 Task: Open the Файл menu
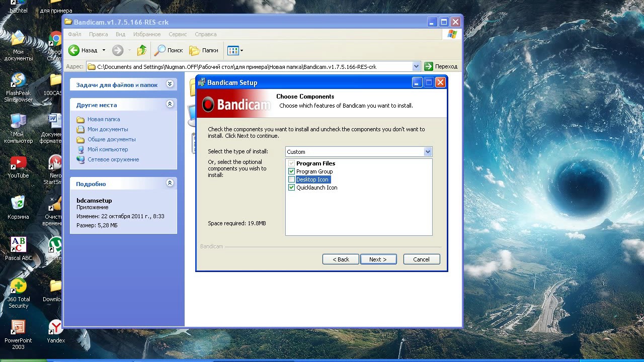[74, 34]
